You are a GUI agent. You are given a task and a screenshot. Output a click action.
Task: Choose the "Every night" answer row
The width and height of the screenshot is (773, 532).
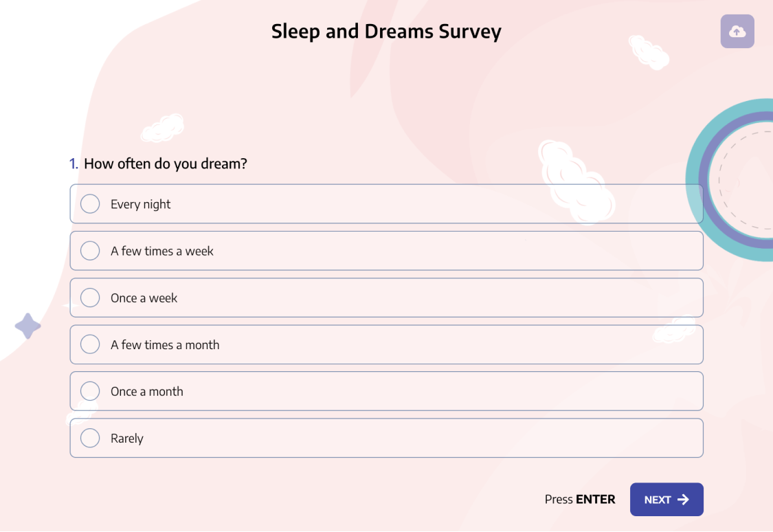385,203
